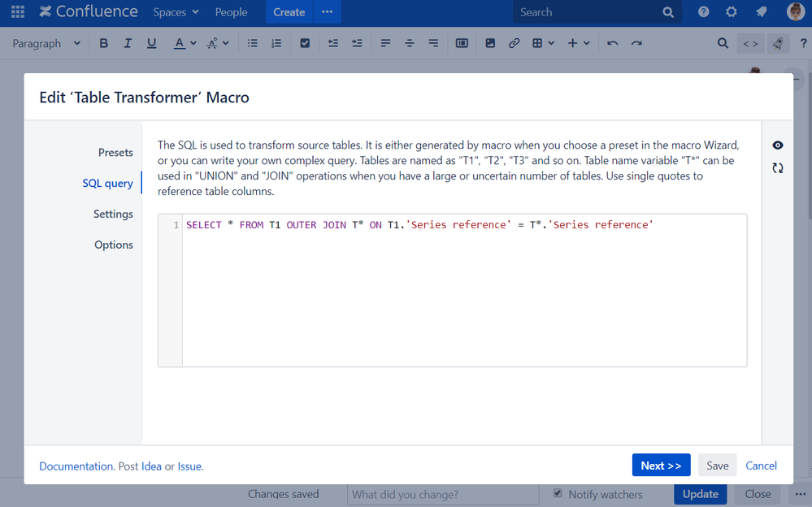The width and height of the screenshot is (812, 507).
Task: Open Insert more content plus dropdown
Action: coord(579,44)
